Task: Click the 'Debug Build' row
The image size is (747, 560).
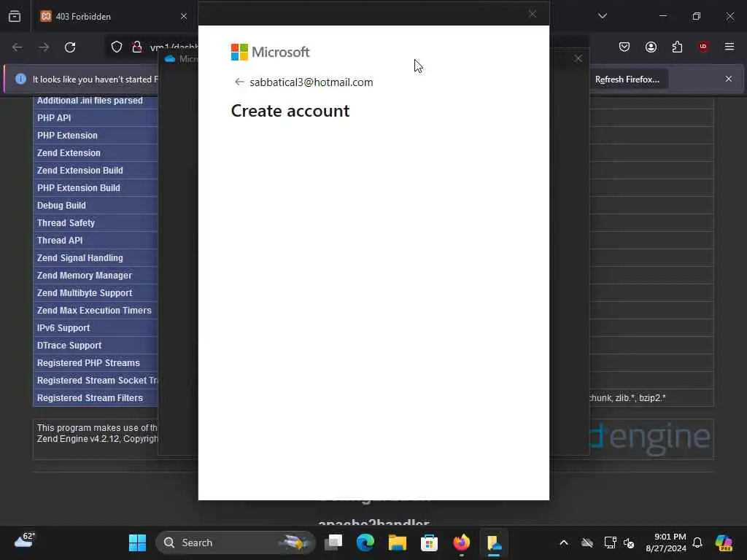Action: 96,205
